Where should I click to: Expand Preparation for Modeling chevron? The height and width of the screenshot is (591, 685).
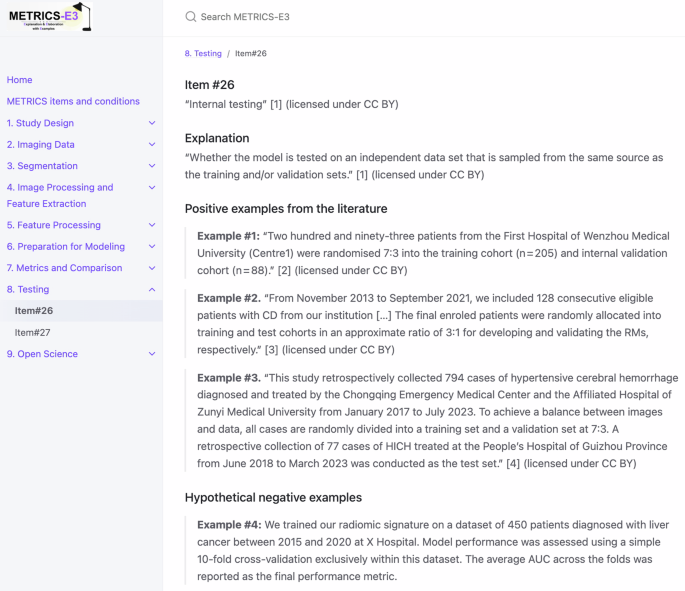(x=152, y=247)
